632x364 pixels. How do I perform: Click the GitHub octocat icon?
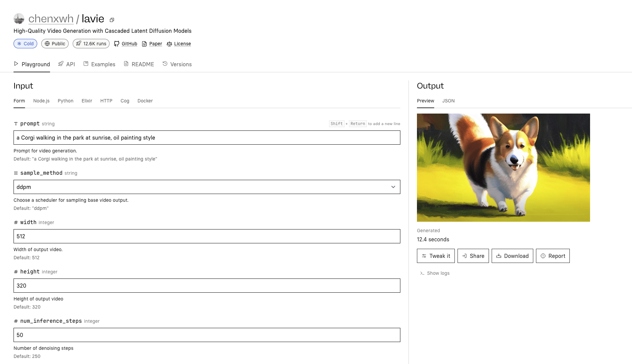pos(117,44)
